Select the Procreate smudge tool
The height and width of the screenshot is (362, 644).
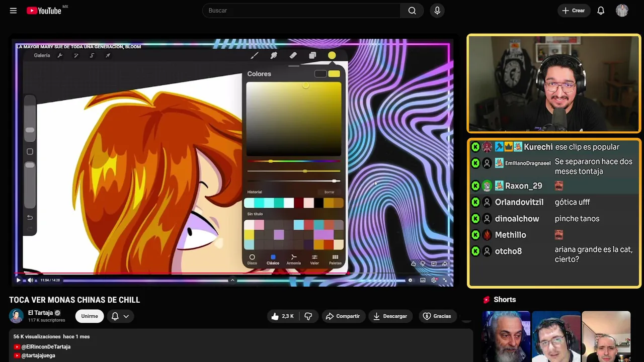click(x=274, y=55)
